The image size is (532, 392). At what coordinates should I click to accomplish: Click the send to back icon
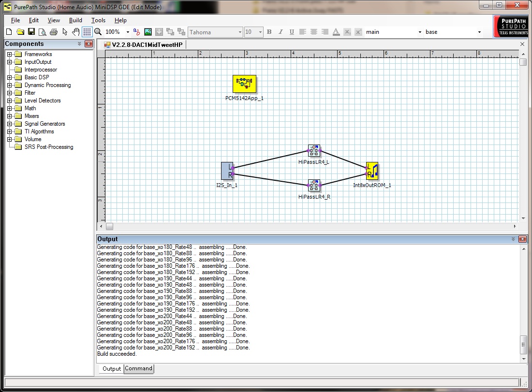click(x=181, y=32)
